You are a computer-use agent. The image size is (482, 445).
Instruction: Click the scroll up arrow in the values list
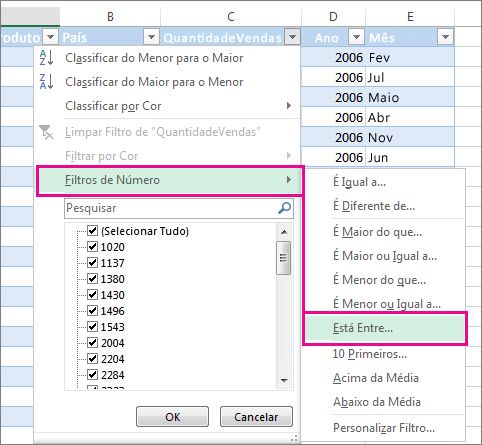[284, 232]
